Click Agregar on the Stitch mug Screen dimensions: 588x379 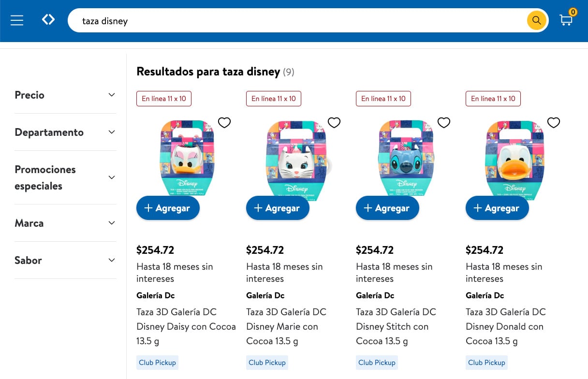pyautogui.click(x=387, y=208)
